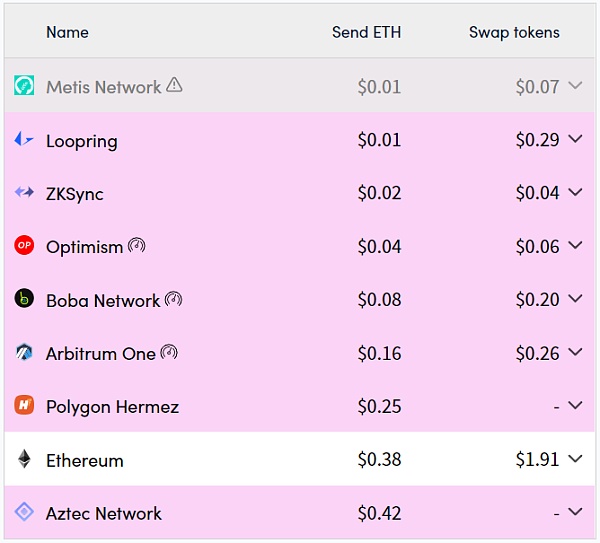Expand the Loopring row chevron

574,140
